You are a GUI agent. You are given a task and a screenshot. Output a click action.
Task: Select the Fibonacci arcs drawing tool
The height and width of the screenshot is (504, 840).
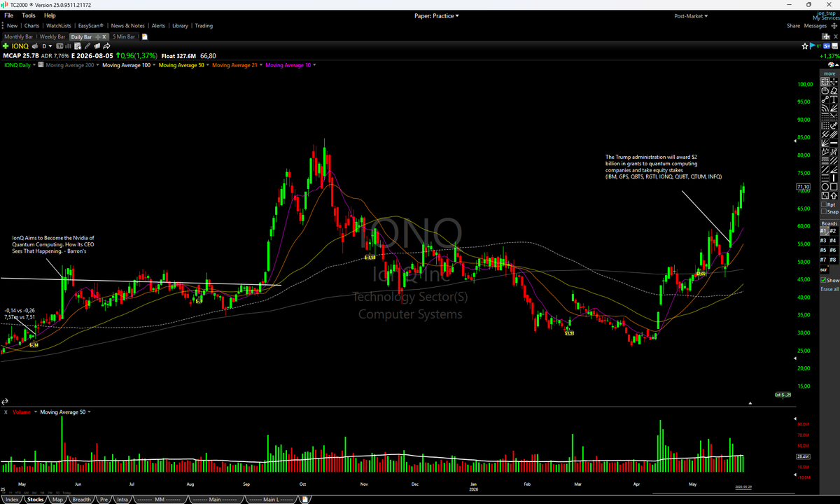[825, 107]
